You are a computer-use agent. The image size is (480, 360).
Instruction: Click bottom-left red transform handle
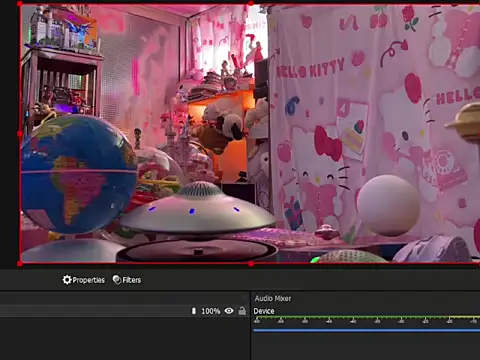coord(20,264)
